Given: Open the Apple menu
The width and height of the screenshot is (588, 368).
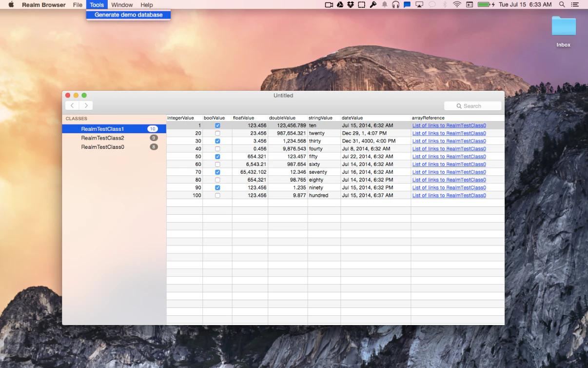Looking at the screenshot, I should coord(11,5).
